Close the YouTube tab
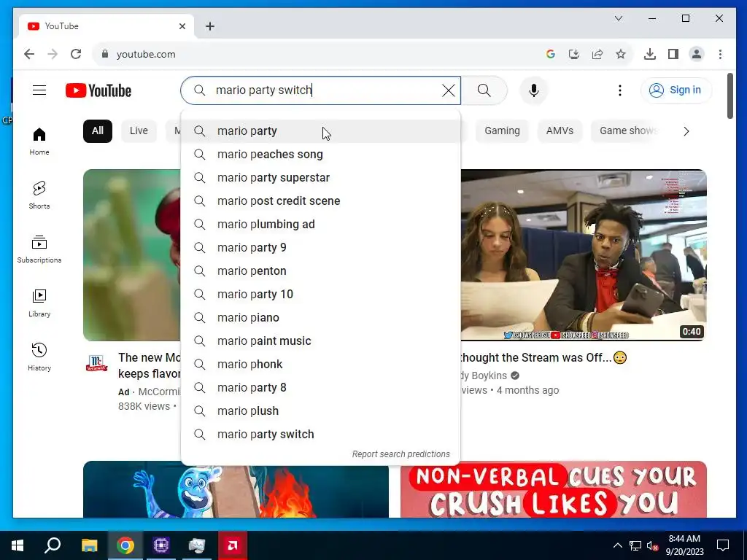Image resolution: width=747 pixels, height=560 pixels. [182, 26]
